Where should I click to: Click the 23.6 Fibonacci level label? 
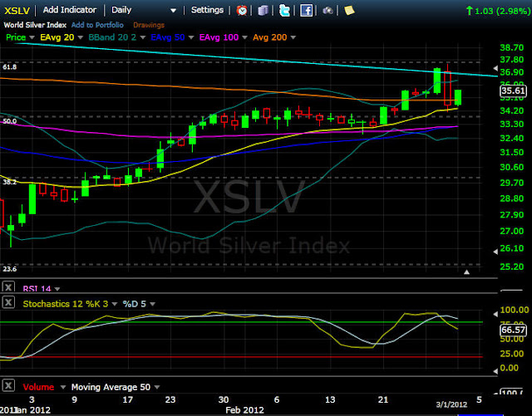[9, 269]
